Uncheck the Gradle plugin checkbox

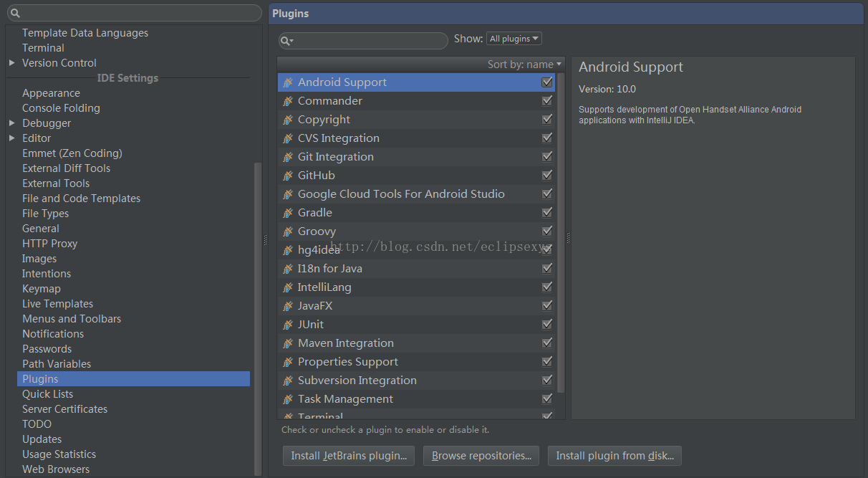pyautogui.click(x=547, y=213)
